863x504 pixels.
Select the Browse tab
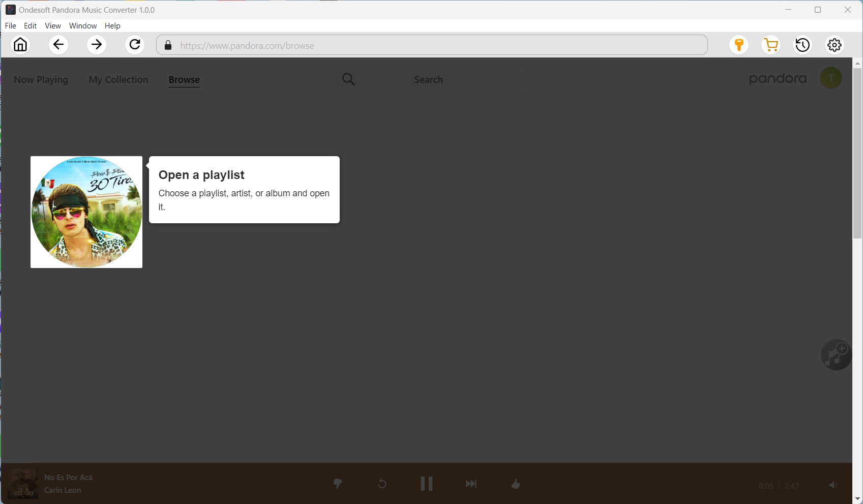coord(184,79)
